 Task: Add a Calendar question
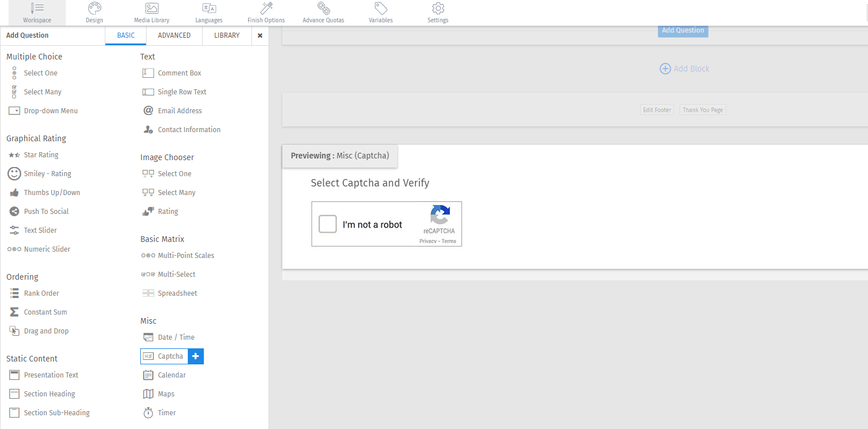(x=164, y=375)
